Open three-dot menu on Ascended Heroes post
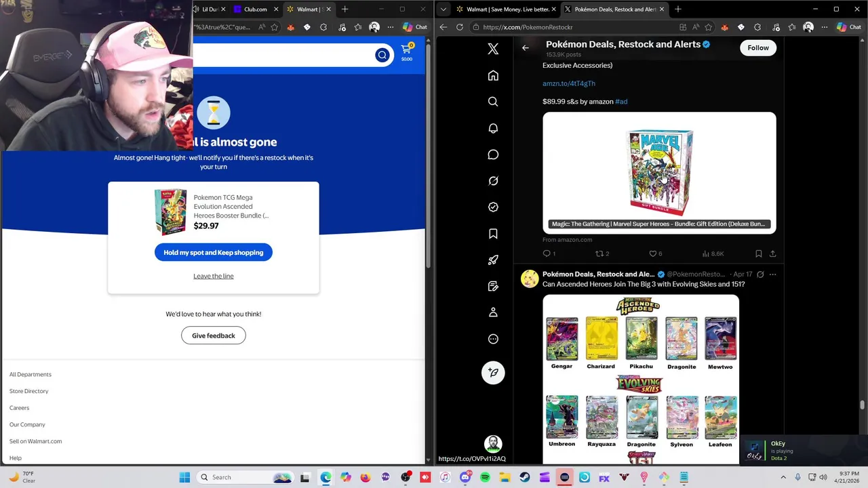The height and width of the screenshot is (488, 868). [x=772, y=274]
